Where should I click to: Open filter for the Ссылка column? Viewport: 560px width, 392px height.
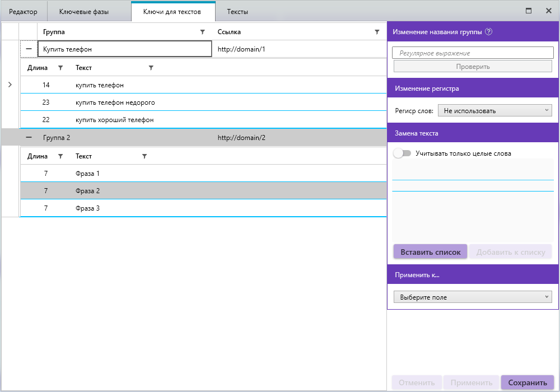click(x=377, y=32)
